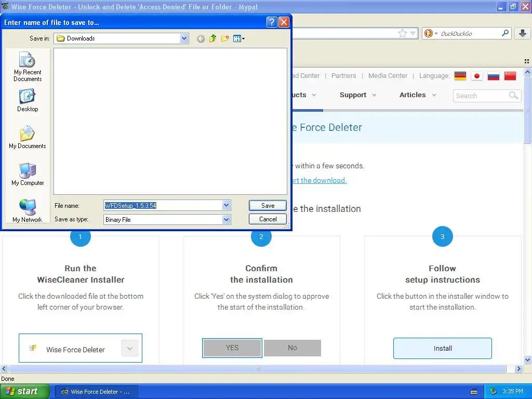The image size is (532, 399).
Task: Click the website Search input field
Action: (x=481, y=96)
